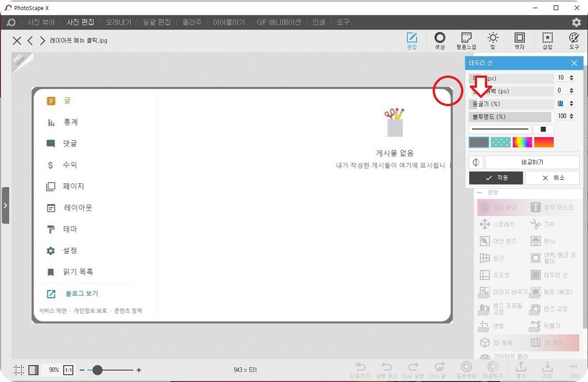
Task: Select the 오프셋 (Offset) tool
Action: tap(494, 275)
